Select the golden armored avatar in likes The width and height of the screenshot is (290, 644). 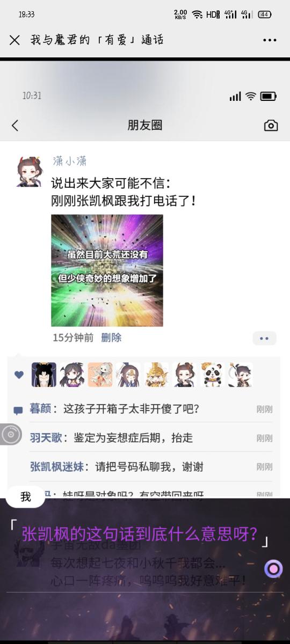(156, 375)
